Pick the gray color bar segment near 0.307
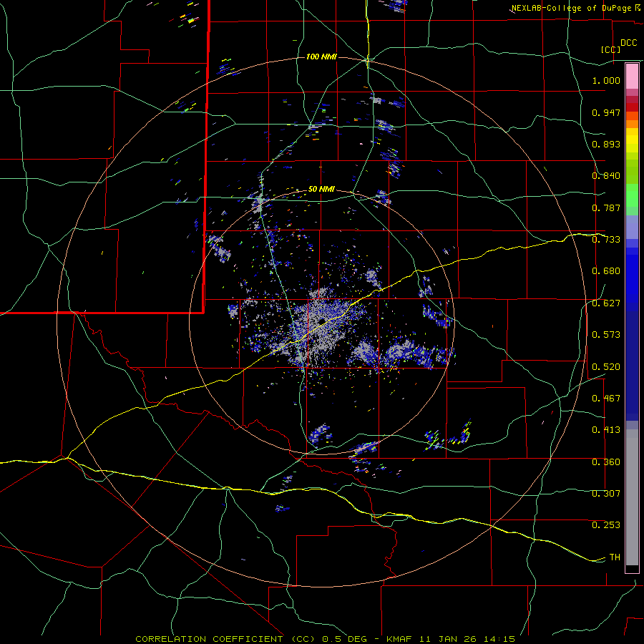 pos(632,497)
